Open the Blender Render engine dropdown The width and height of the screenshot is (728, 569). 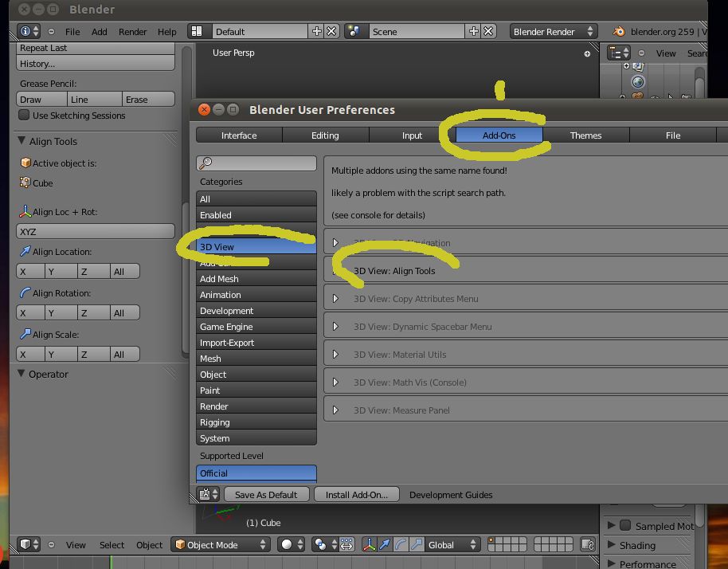click(x=553, y=31)
